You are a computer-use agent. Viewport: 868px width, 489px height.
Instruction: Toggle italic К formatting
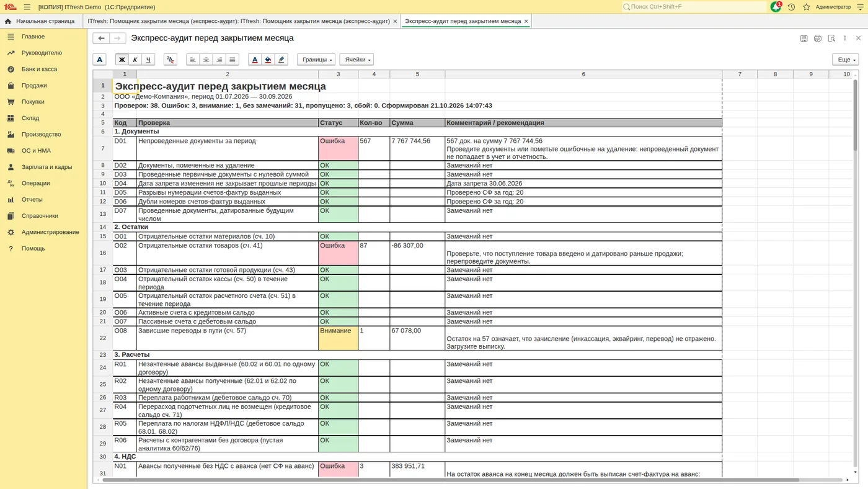point(135,60)
